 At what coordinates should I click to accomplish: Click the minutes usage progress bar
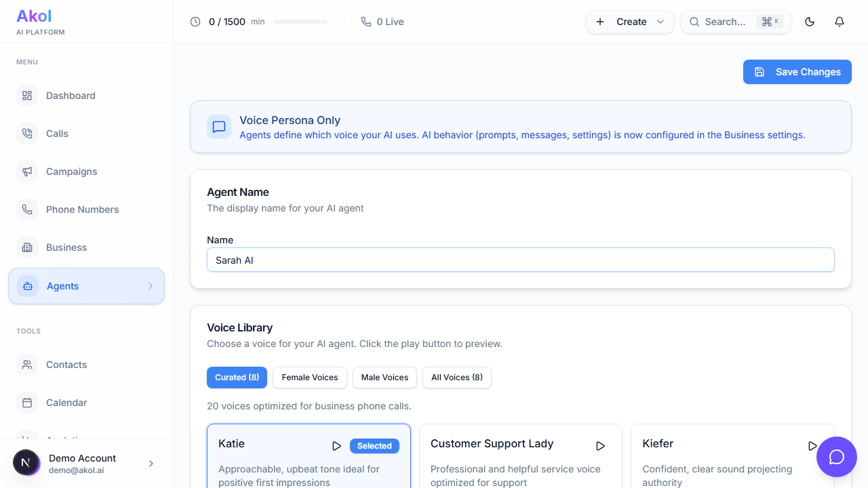[300, 22]
